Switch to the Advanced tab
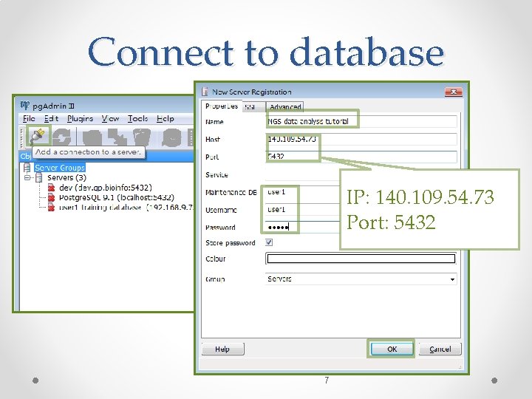 click(285, 107)
